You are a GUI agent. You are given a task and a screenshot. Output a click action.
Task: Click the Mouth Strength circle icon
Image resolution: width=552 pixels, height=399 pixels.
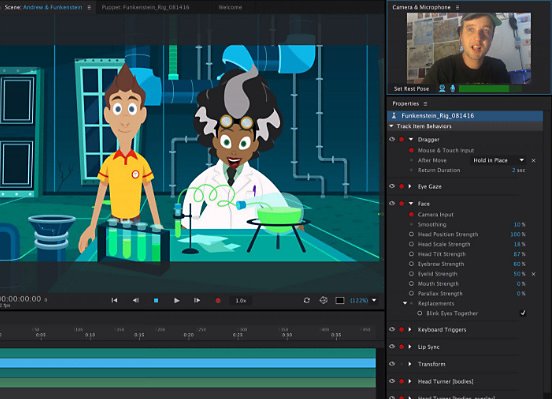[x=411, y=283]
